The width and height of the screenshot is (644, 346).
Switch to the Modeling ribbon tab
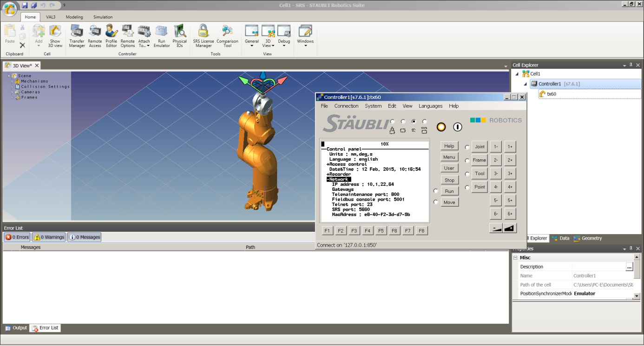pyautogui.click(x=74, y=17)
